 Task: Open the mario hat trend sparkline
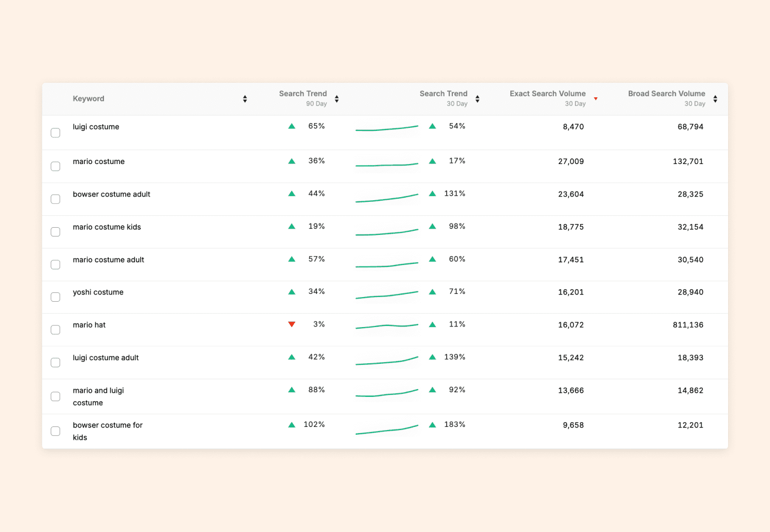387,326
